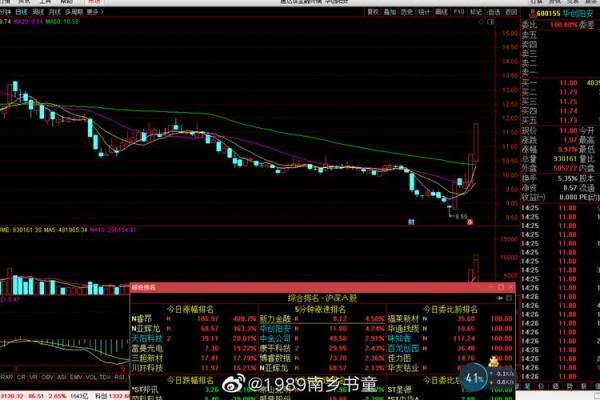600x400 pixels.
Task: Click the 600155 stock code header
Action: point(548,14)
